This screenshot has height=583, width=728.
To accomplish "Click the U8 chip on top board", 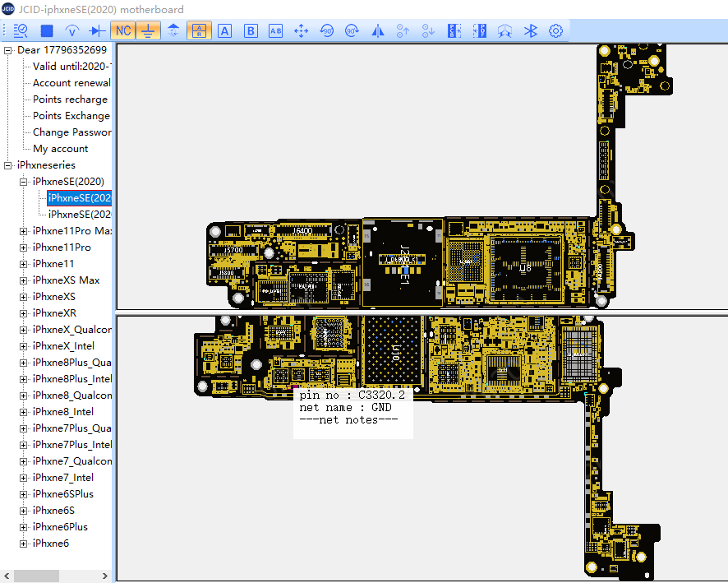I will pos(525,268).
